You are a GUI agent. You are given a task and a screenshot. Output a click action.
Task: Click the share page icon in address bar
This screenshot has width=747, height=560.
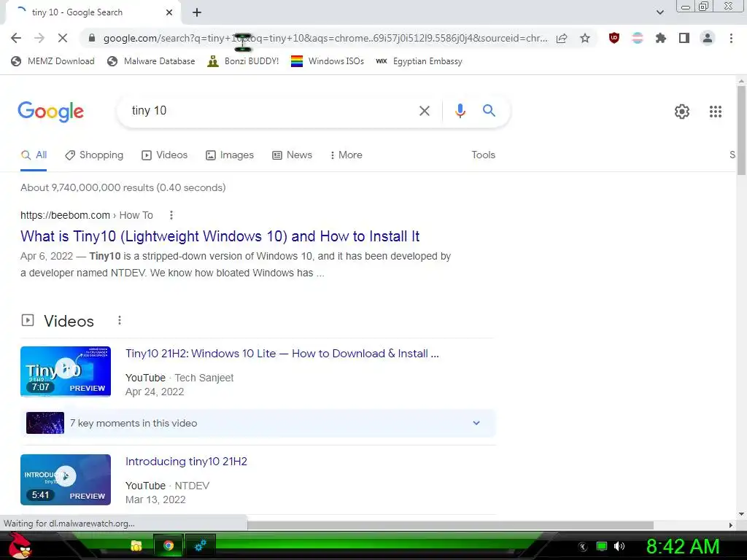point(562,38)
